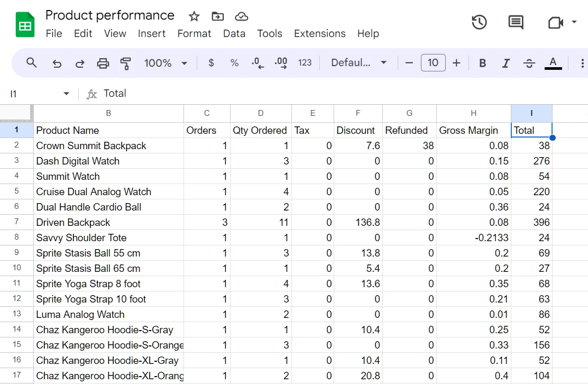588x384 pixels.
Task: Open the Default font dropdown
Action: [360, 62]
